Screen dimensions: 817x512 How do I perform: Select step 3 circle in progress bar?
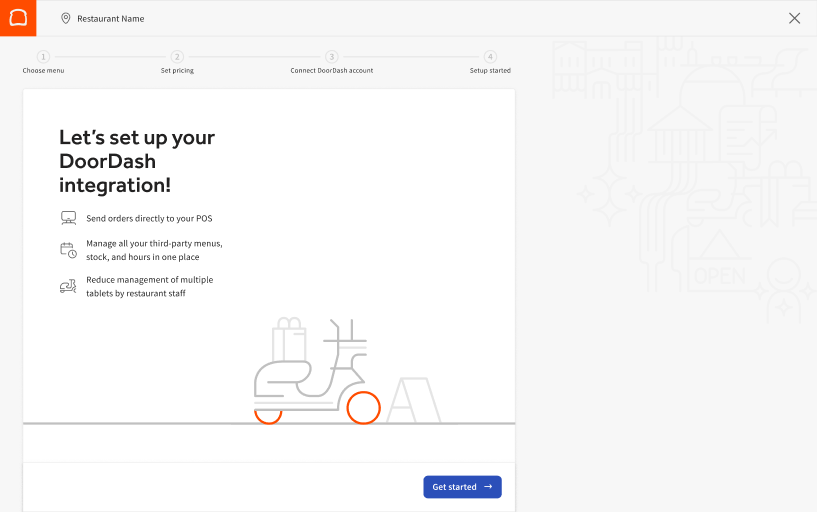coord(332,57)
